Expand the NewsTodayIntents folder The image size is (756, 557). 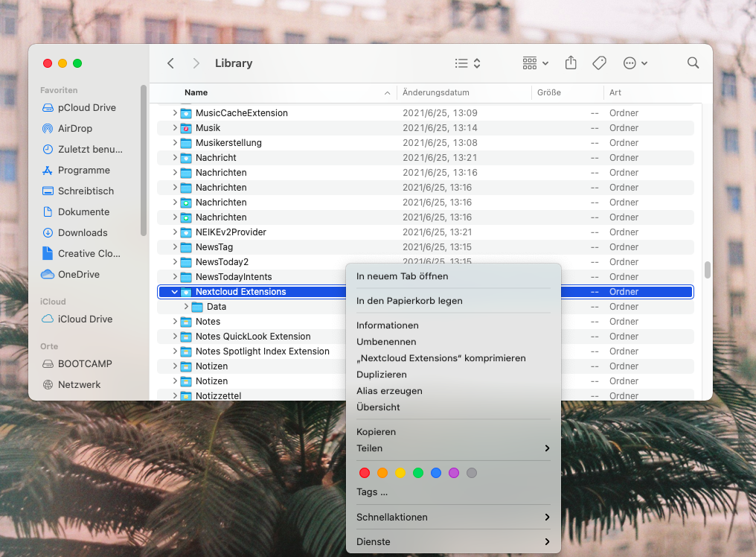click(x=175, y=276)
